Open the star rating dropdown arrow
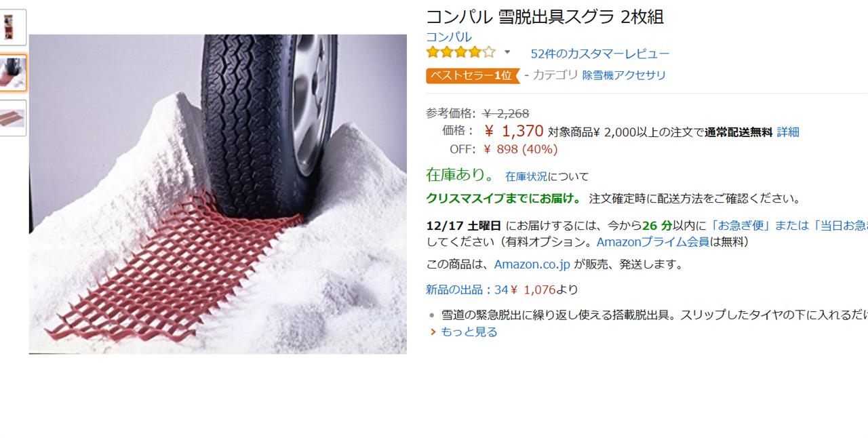This screenshot has height=438, width=868. (507, 53)
